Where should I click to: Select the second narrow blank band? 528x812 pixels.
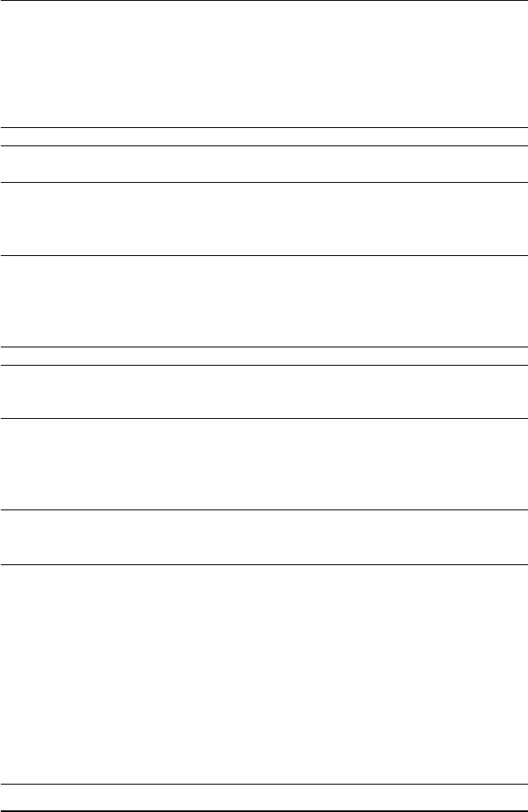pos(264,356)
